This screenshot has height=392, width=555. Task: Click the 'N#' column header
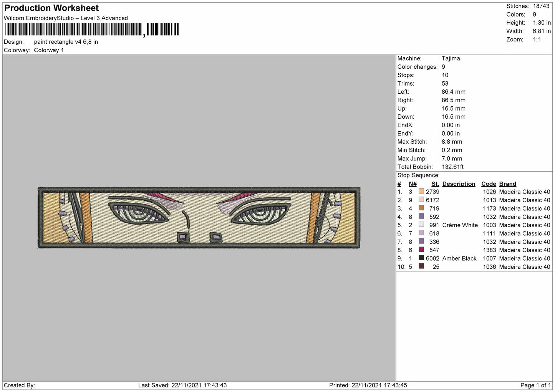413,184
